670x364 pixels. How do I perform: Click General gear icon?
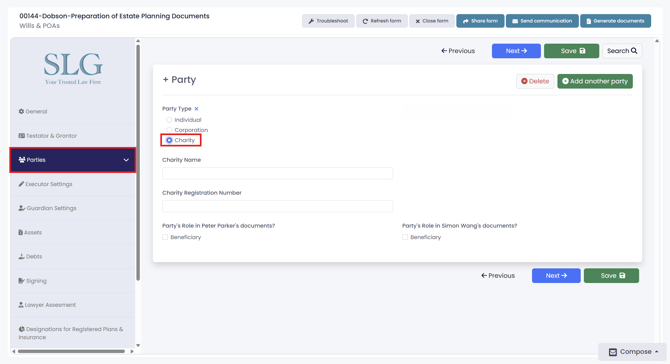click(x=21, y=112)
